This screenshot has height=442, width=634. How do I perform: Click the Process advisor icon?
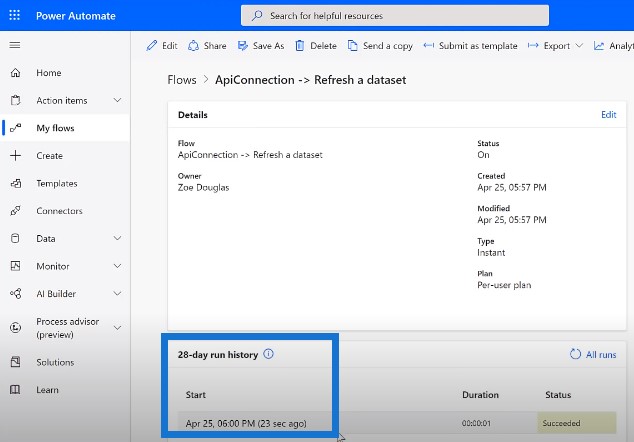[x=15, y=328]
